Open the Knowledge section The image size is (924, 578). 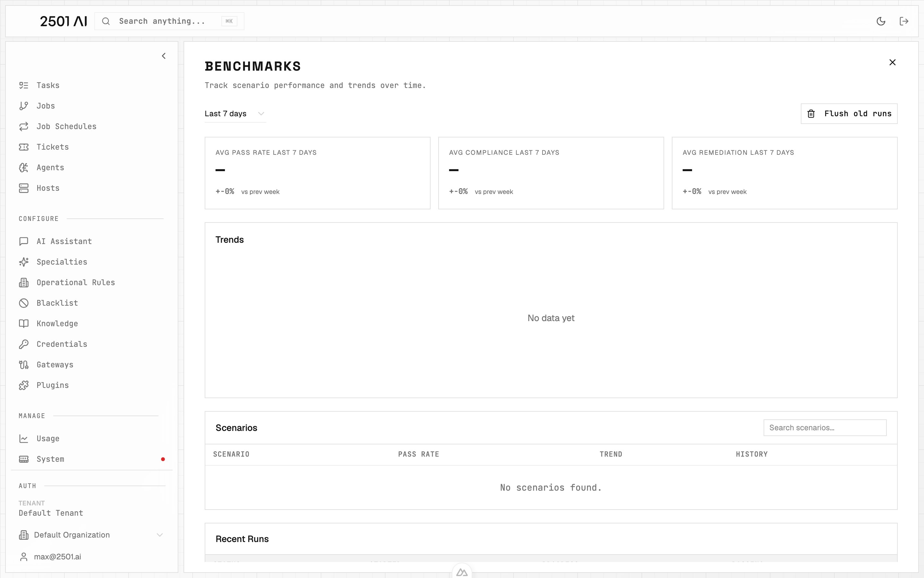pyautogui.click(x=57, y=323)
